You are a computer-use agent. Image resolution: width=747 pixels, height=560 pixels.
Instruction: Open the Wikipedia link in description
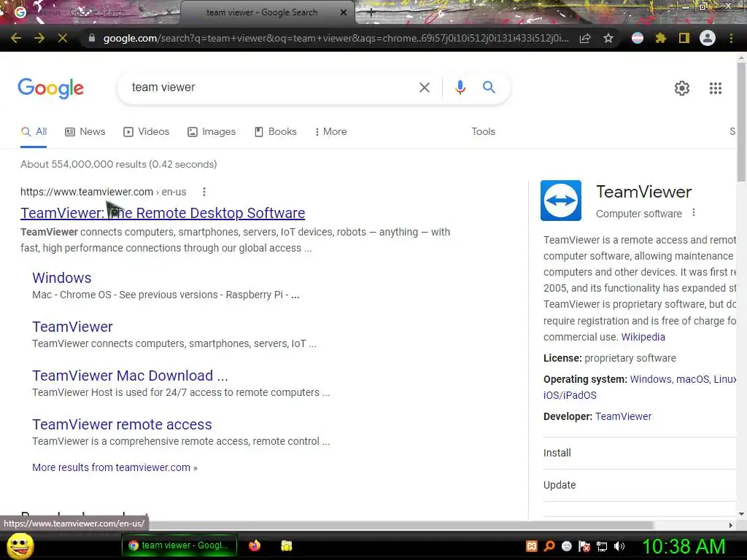[x=643, y=337]
